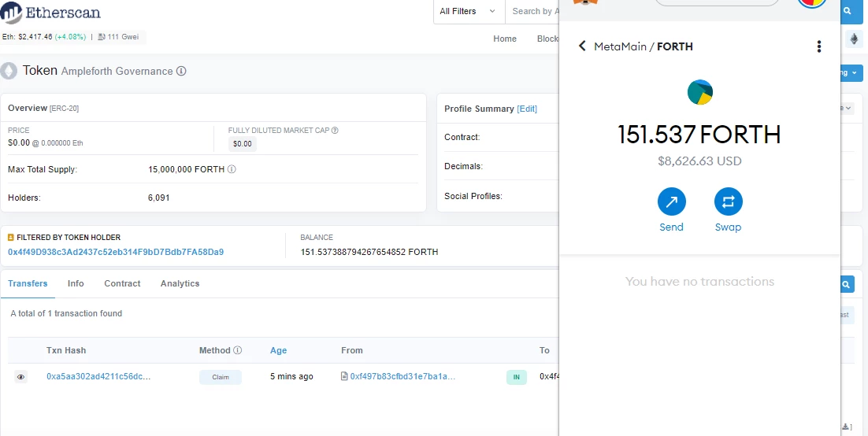The height and width of the screenshot is (436, 868).
Task: Open the MetaMask network selector
Action: point(717,2)
